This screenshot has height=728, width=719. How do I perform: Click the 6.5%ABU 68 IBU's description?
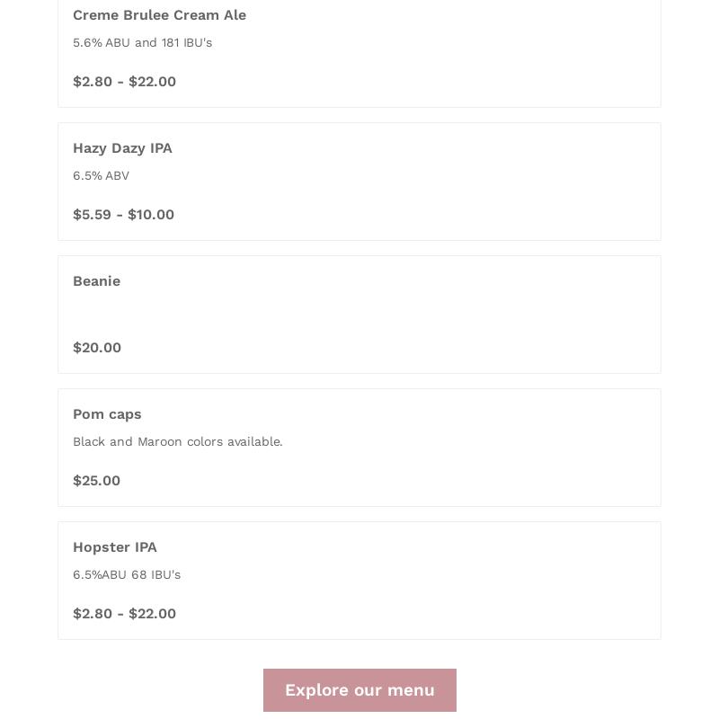coord(127,575)
